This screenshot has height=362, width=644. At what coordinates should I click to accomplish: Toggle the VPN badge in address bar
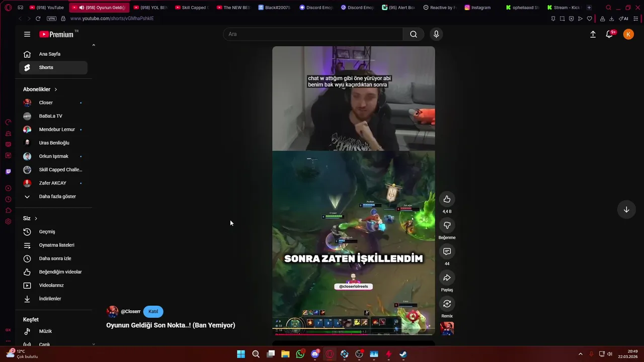(51, 19)
